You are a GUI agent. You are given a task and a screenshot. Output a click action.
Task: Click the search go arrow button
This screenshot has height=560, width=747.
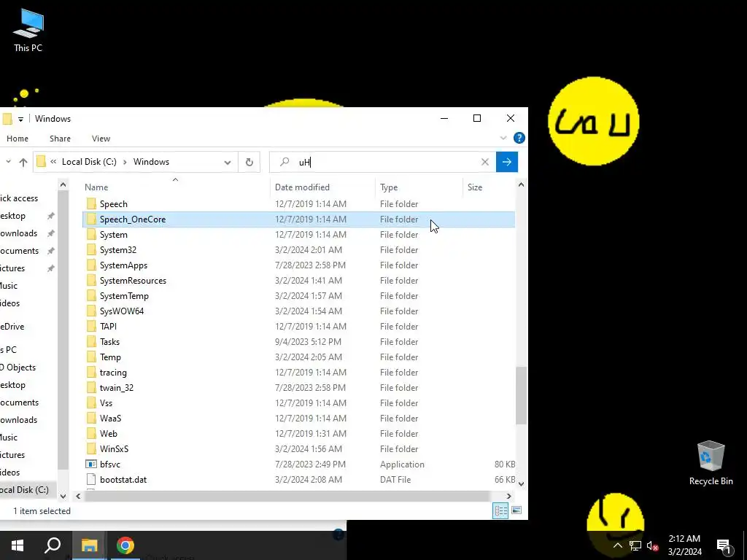coord(507,162)
